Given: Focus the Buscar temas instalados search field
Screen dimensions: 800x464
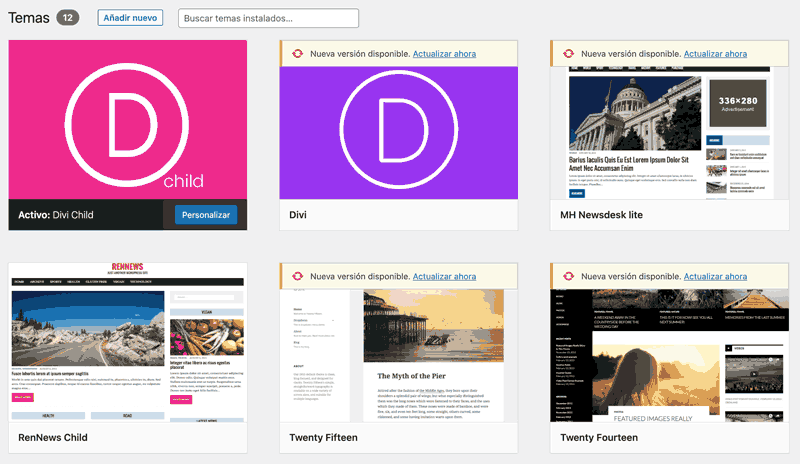Looking at the screenshot, I should click(x=268, y=18).
